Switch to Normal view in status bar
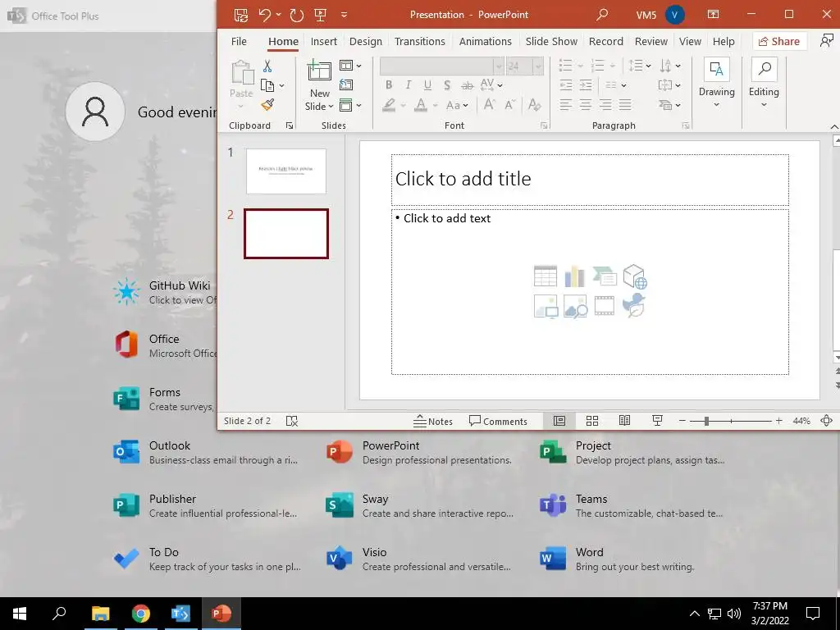Image resolution: width=840 pixels, height=630 pixels. click(x=559, y=421)
